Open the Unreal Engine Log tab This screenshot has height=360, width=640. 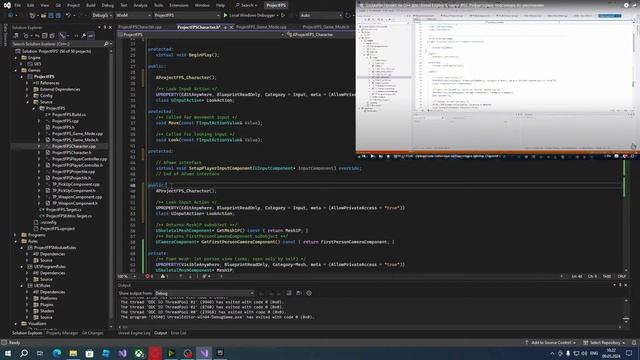coord(134,333)
